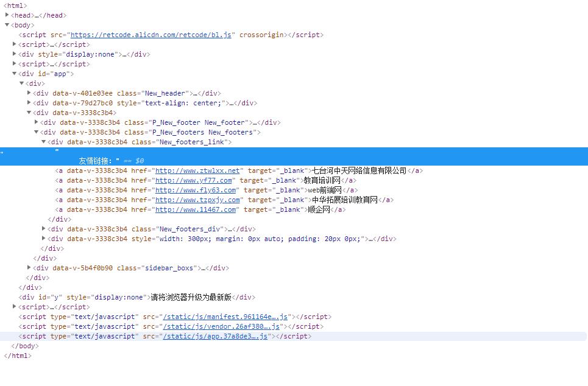Open the /static/js/vendor script link
588x386 pixels.
point(221,327)
